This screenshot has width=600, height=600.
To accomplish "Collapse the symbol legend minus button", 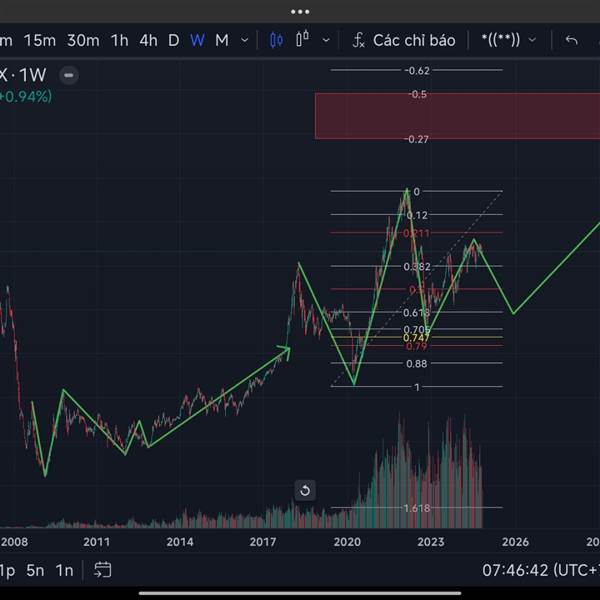I will coord(69,75).
